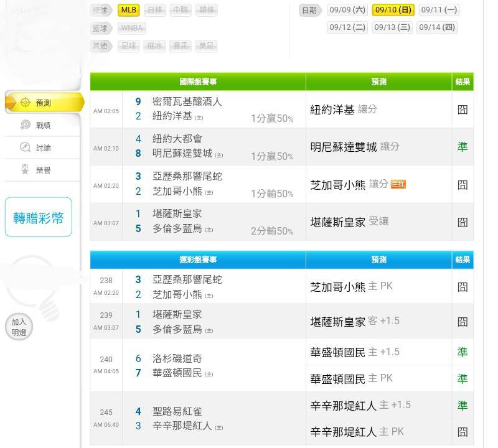Click game number 240
The height and width of the screenshot is (448, 498).
point(106,360)
